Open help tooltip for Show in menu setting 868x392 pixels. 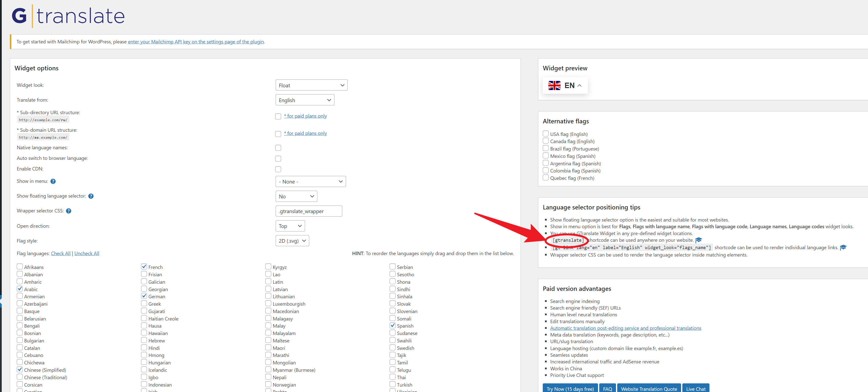tap(53, 181)
